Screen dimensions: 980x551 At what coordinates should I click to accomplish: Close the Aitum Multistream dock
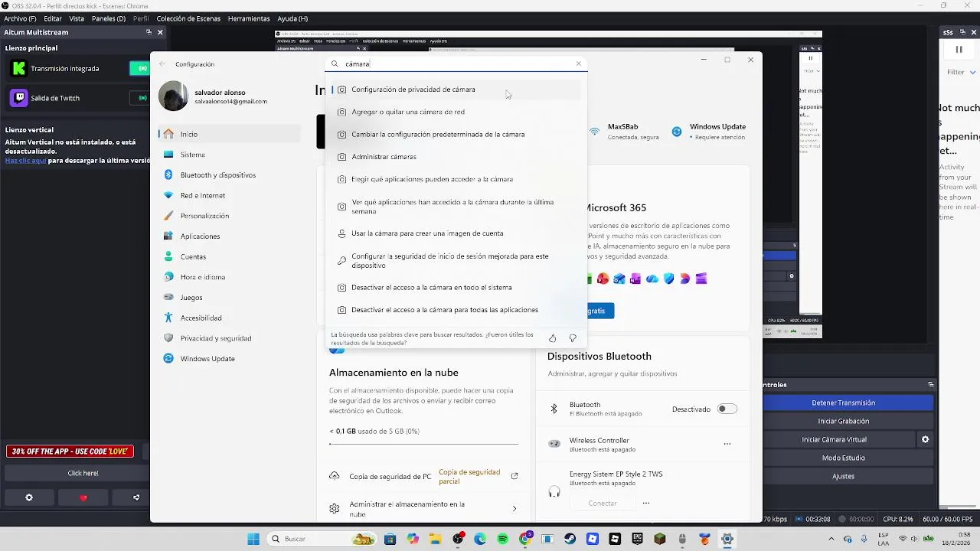[160, 32]
